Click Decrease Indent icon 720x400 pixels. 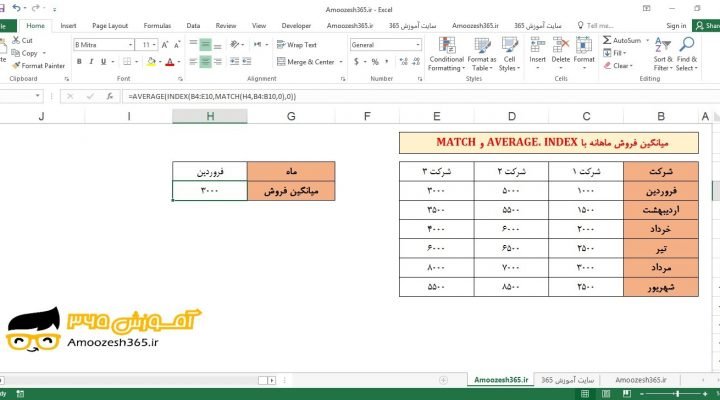click(234, 61)
